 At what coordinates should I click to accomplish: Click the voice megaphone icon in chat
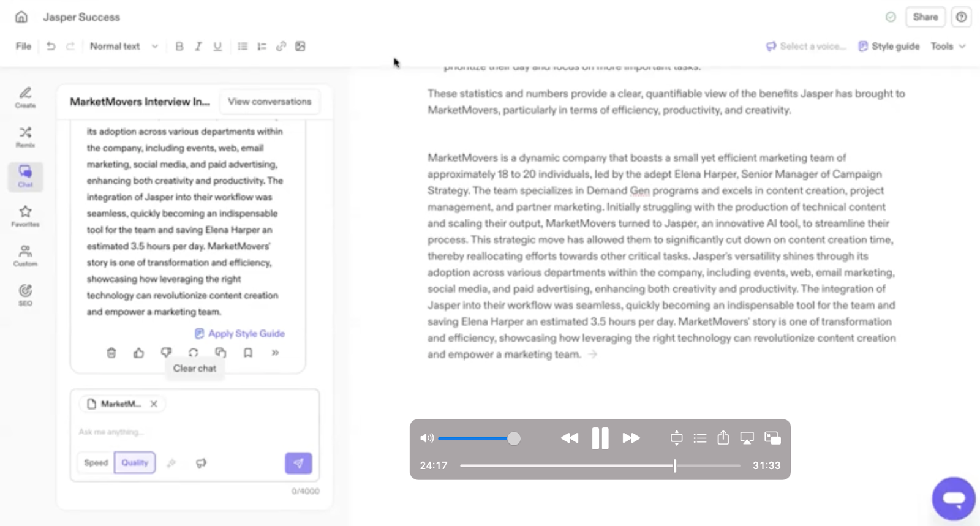pos(201,464)
